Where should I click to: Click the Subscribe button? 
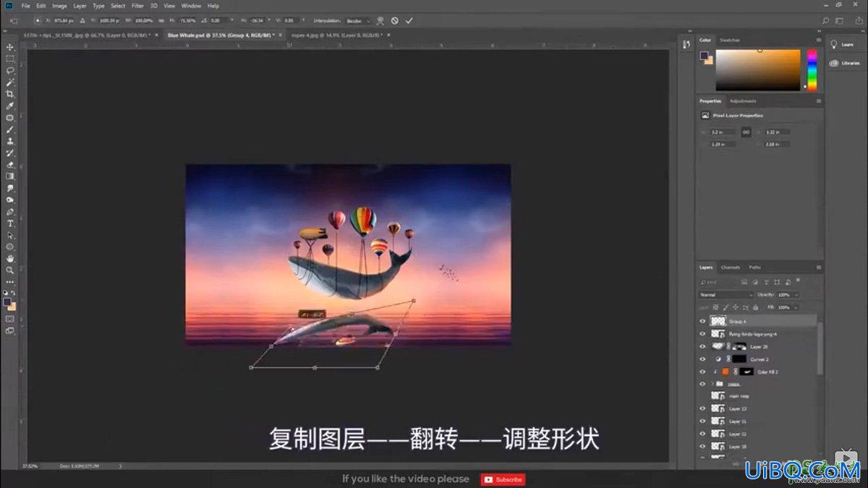click(503, 479)
